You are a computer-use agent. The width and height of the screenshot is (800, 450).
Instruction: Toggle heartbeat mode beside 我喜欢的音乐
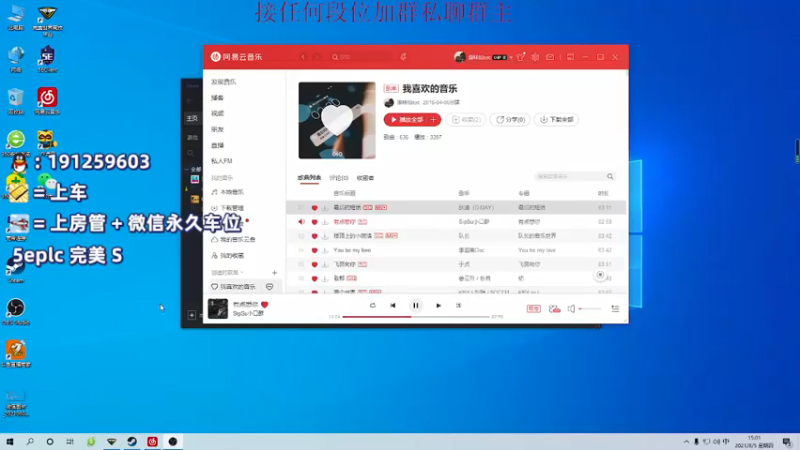click(x=269, y=287)
